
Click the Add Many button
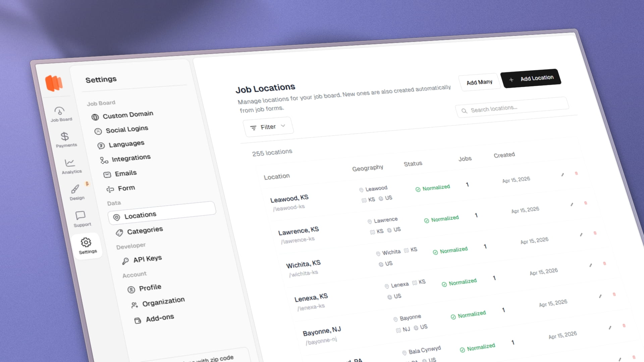click(479, 82)
